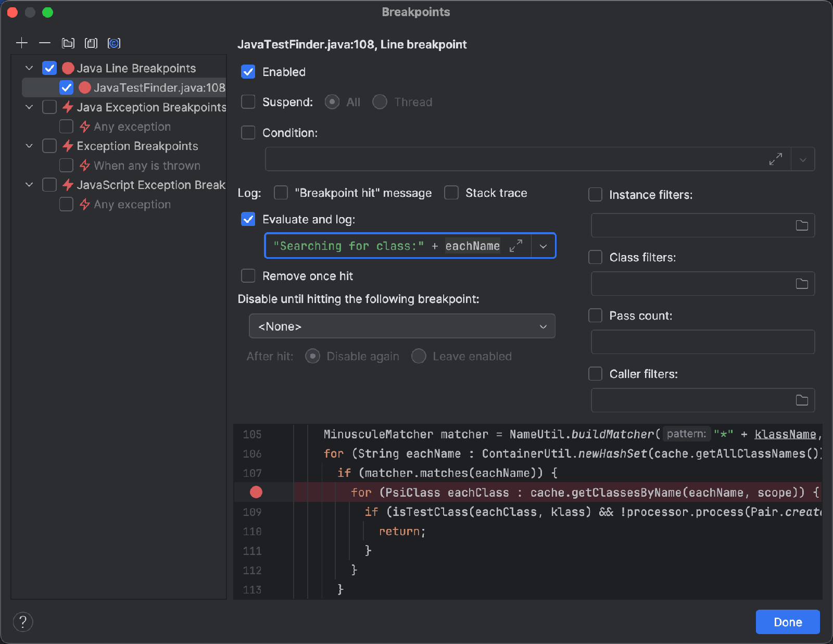Open the <None> breakpoint dependency dropdown
The height and width of the screenshot is (644, 833).
coord(402,326)
